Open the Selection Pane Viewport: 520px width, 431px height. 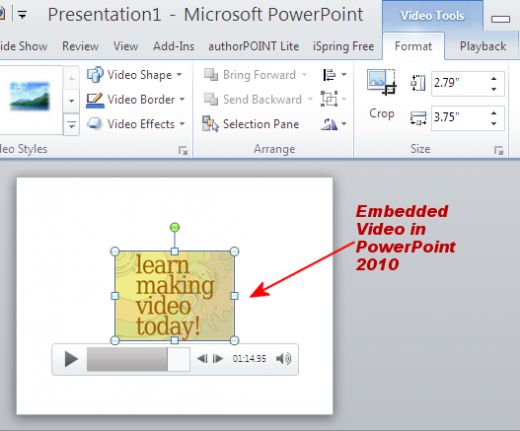[251, 124]
